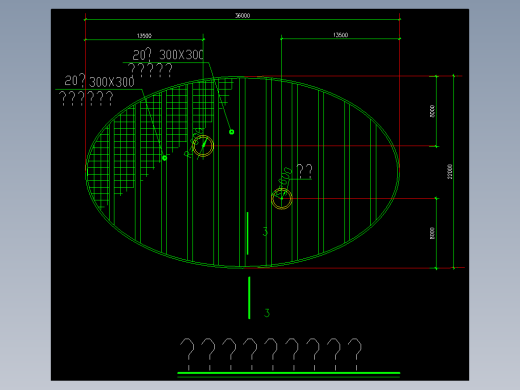Pick the yellow circle on the right-side vertical line

[282, 199]
